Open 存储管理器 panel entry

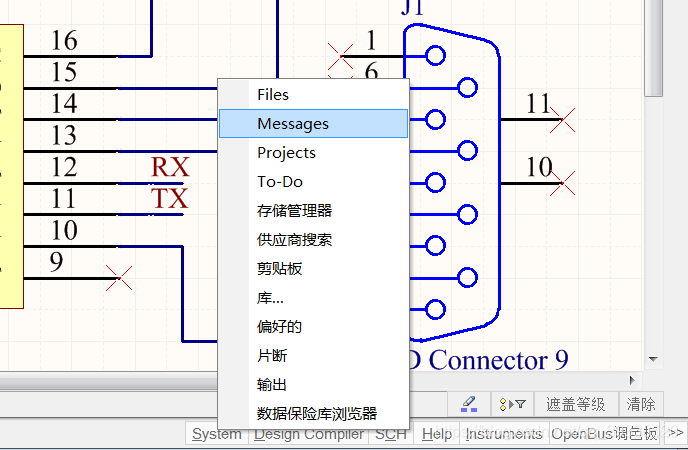pyautogui.click(x=313, y=211)
